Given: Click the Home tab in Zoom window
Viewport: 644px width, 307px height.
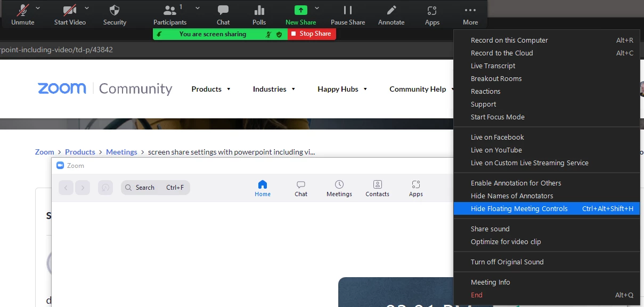Looking at the screenshot, I should click(x=263, y=188).
